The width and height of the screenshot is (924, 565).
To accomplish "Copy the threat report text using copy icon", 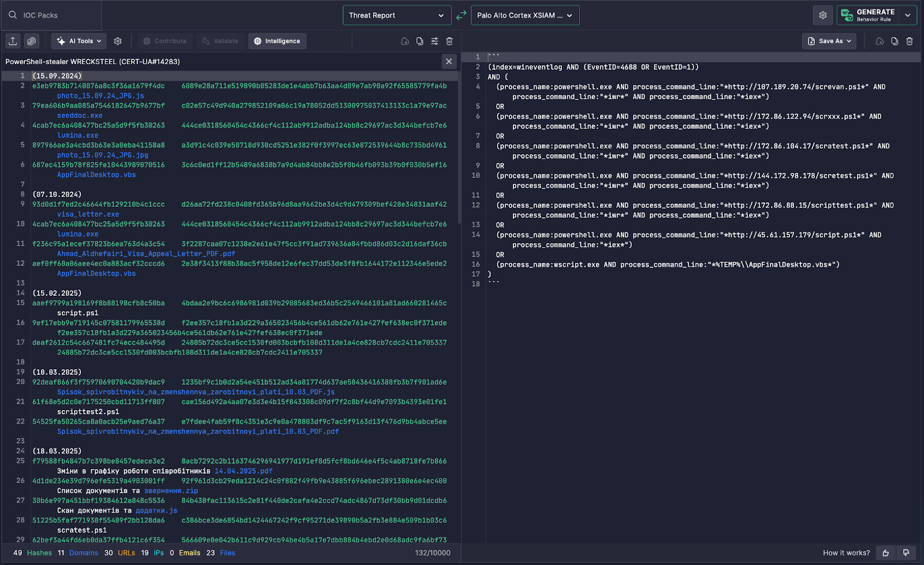I will [x=420, y=41].
